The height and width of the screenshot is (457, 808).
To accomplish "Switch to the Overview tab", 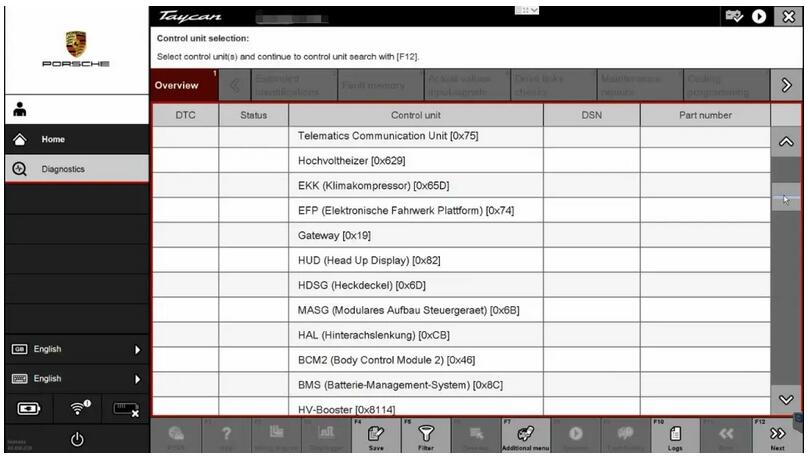I will (x=184, y=85).
